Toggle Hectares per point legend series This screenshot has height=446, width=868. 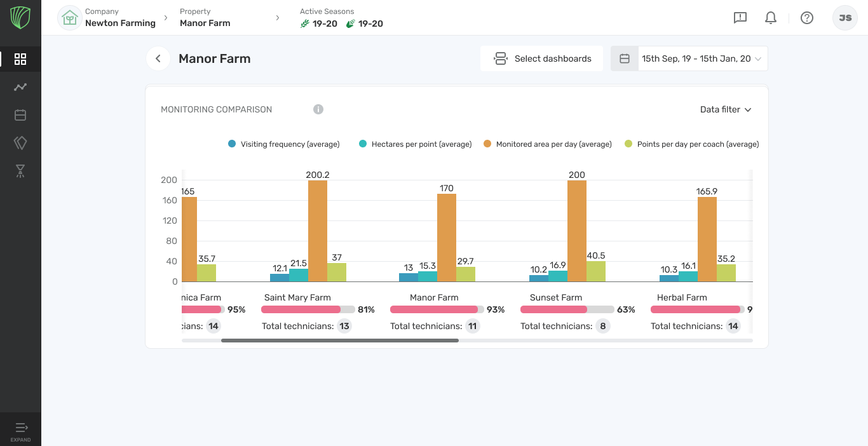(x=416, y=144)
